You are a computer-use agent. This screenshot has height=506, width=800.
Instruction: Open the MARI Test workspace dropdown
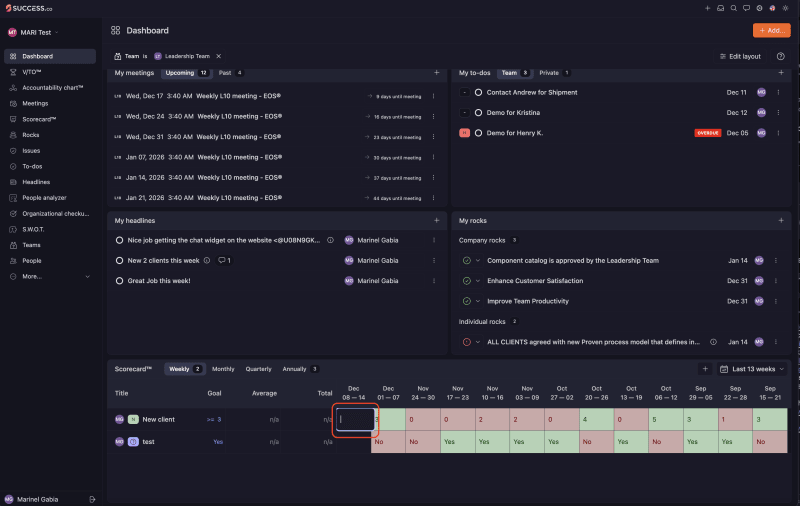click(33, 32)
